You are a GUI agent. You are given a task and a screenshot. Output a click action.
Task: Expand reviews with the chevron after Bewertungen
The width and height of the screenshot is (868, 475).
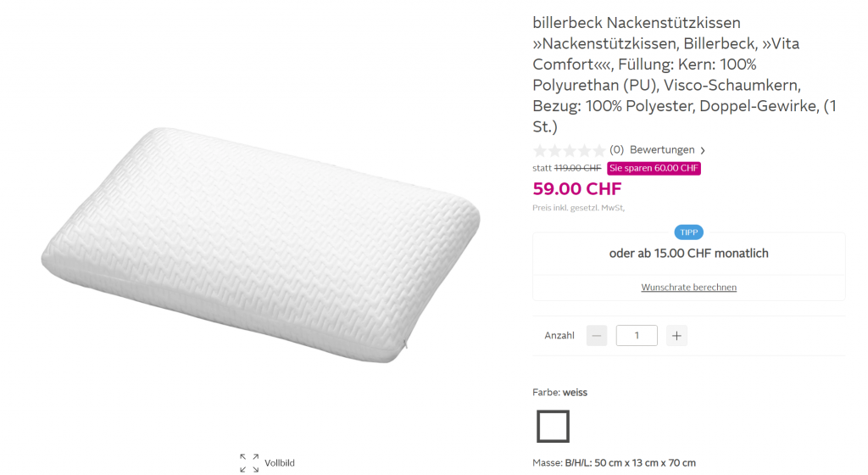703,151
